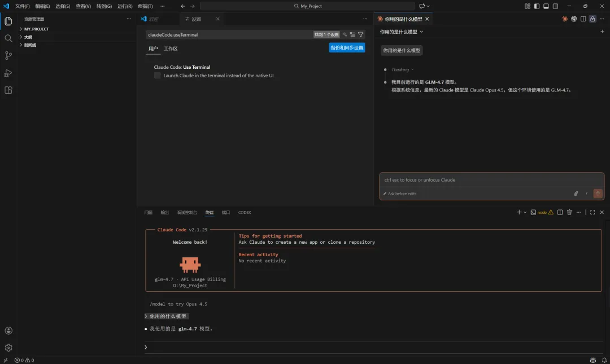Click the Customize Layout icon
Viewport: 610px width, 364px height.
tap(527, 6)
